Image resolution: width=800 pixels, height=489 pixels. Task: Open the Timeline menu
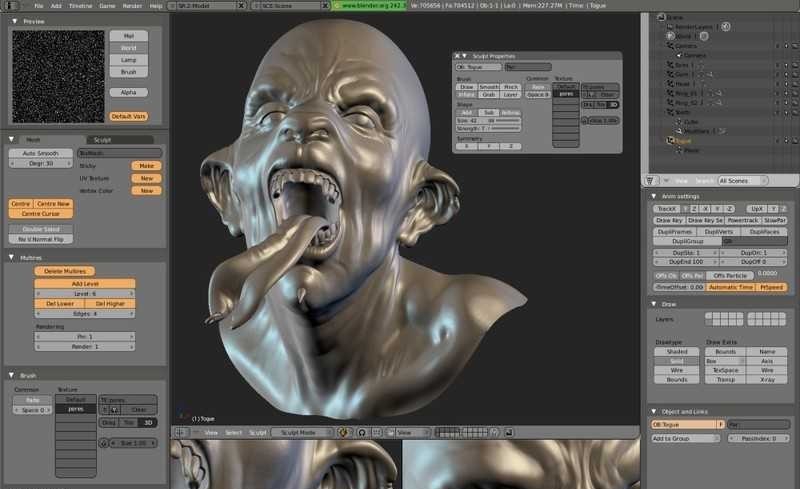(80, 6)
